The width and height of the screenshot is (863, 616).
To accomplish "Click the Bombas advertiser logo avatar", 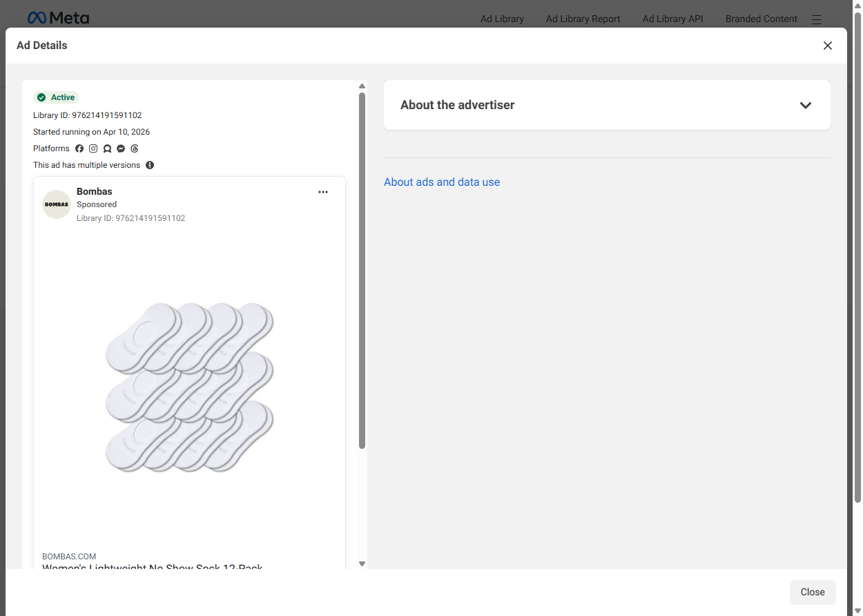I will (x=57, y=204).
